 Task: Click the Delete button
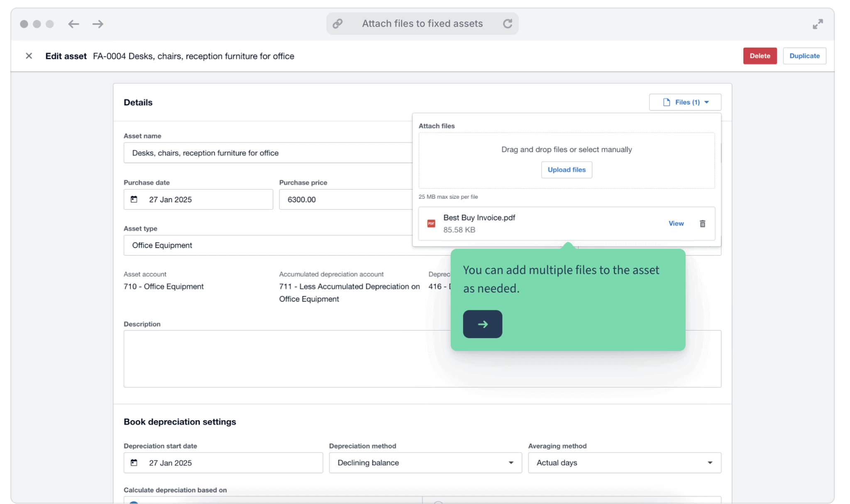click(x=760, y=56)
